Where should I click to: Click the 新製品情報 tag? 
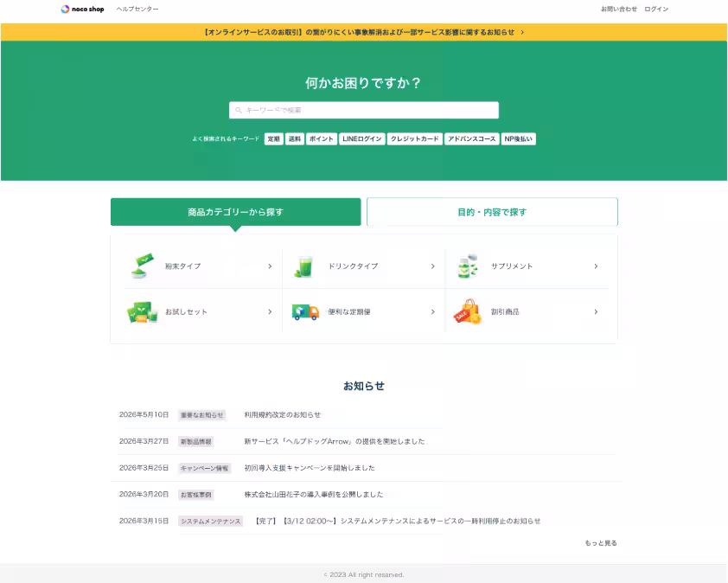[x=196, y=441]
